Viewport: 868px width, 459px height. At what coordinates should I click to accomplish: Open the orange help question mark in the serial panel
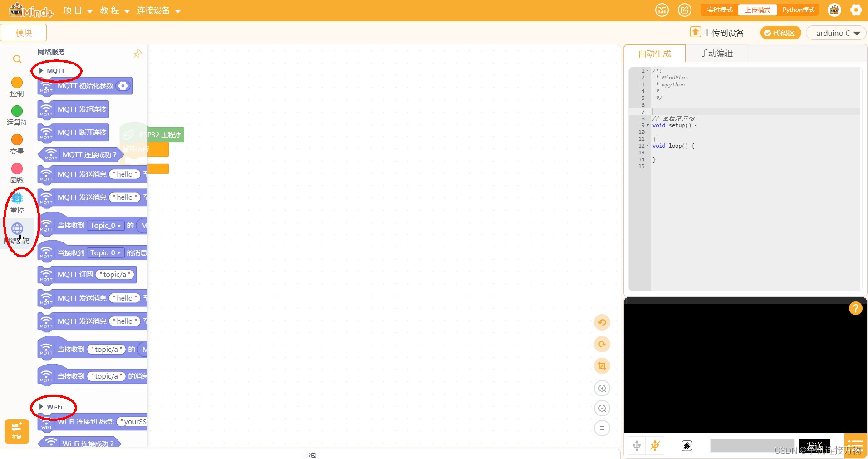pos(855,308)
